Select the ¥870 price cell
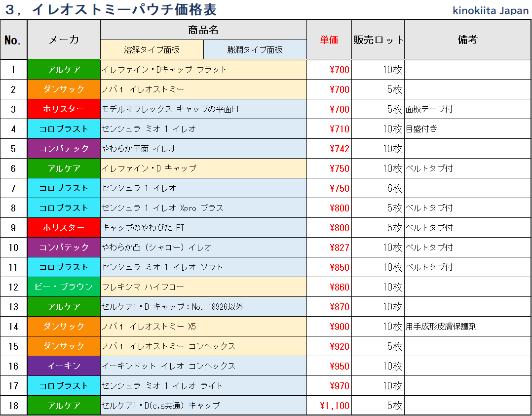The image size is (532, 416). click(329, 306)
